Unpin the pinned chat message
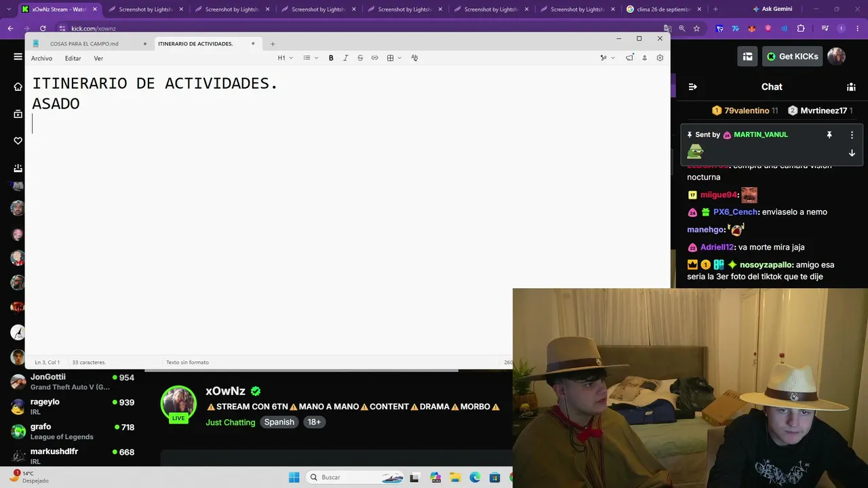Image resolution: width=868 pixels, height=488 pixels. point(829,135)
